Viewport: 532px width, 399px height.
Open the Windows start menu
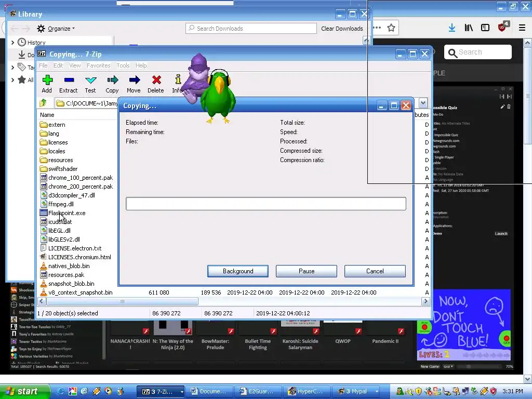click(24, 391)
